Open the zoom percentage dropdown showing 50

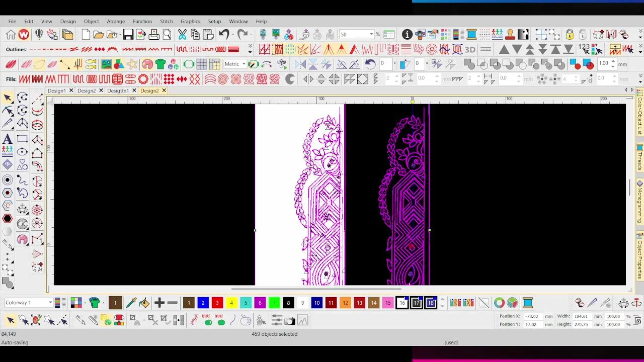coord(371,34)
